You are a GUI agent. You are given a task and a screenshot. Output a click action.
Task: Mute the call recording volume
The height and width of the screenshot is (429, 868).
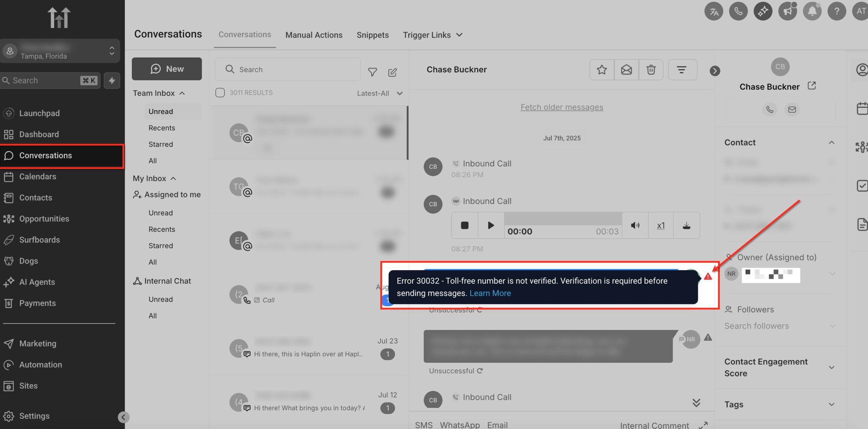point(635,225)
